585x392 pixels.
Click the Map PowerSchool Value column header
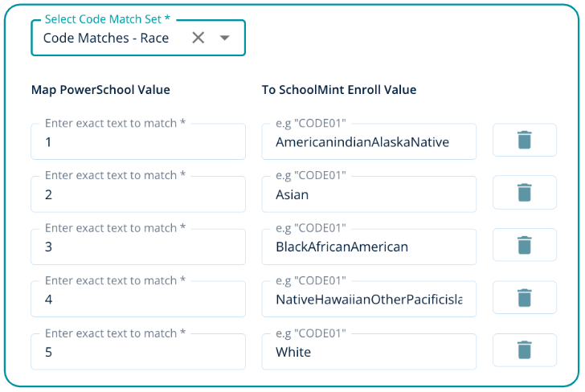click(x=100, y=90)
